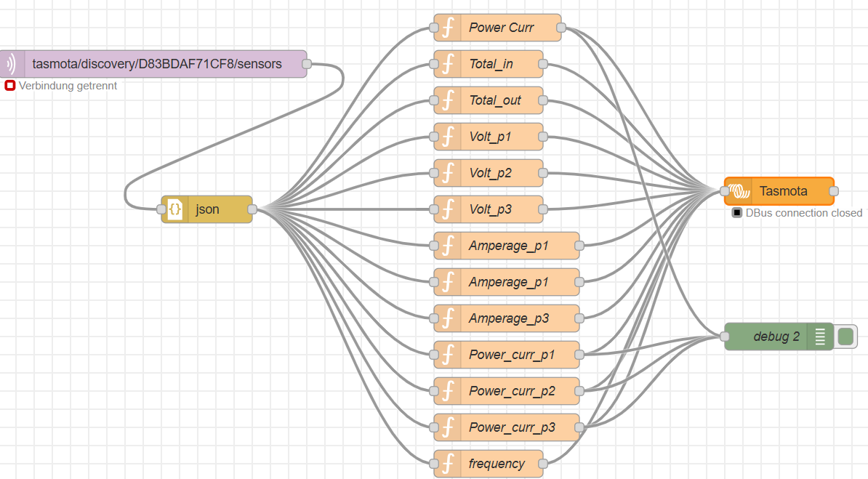Click the list icon on debug 2 node
Image resolution: width=868 pixels, height=479 pixels.
click(820, 336)
